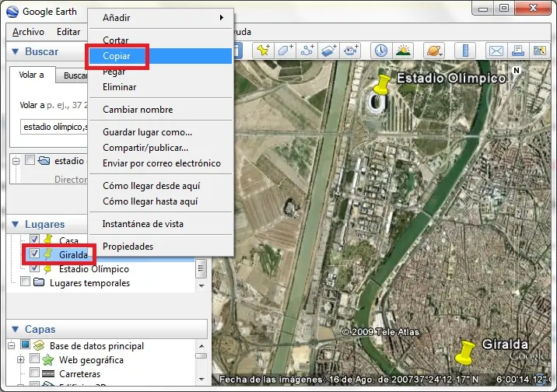This screenshot has height=392, width=557.
Task: Collapse the Lugares panel triangle
Action: pos(15,224)
